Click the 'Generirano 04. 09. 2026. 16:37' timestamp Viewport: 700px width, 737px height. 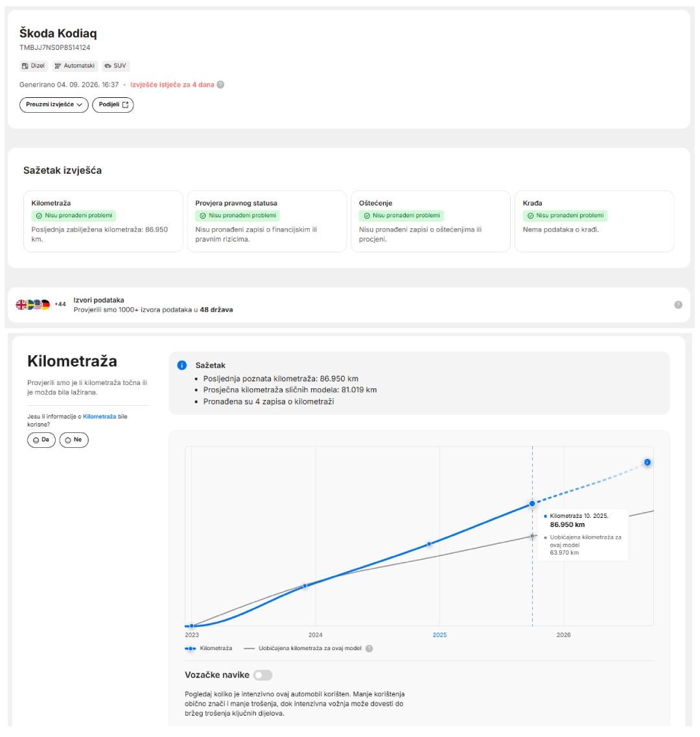coord(69,85)
